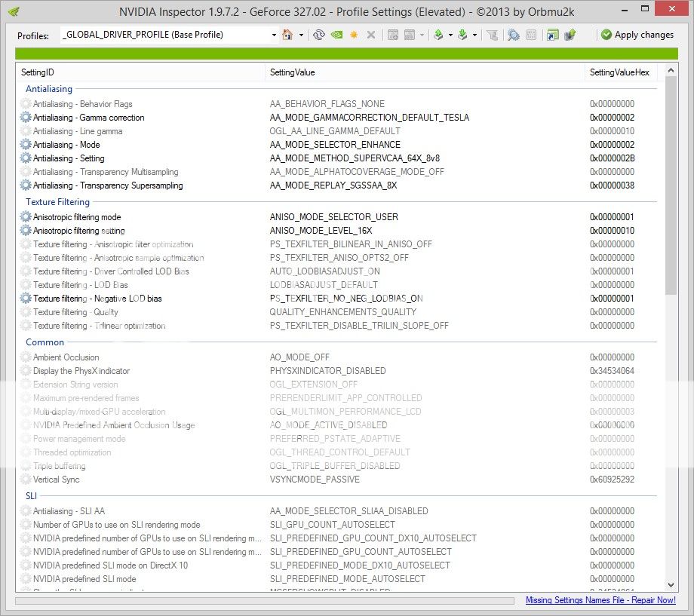Select Texture filtering - Anisotropic filter optimization row name
The image size is (694, 616).
[x=113, y=244]
